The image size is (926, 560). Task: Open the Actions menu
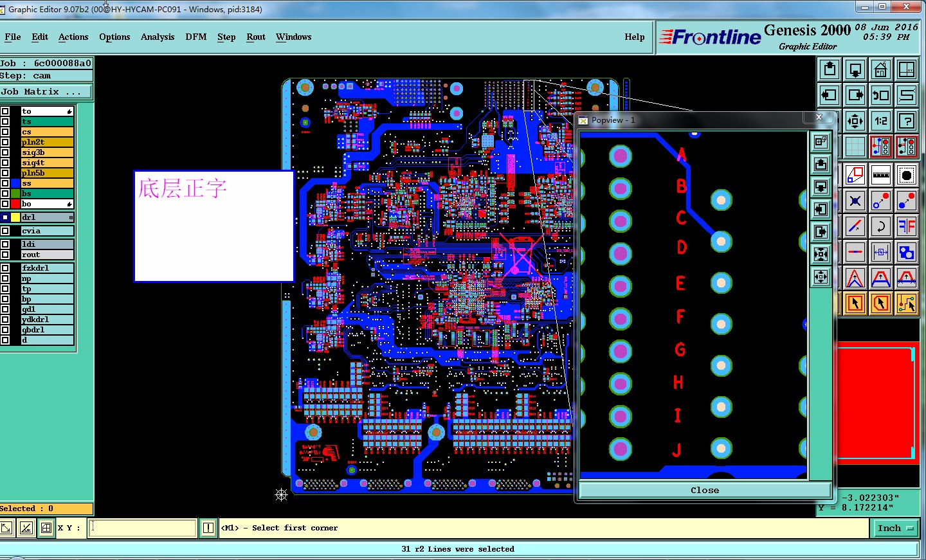[x=73, y=37]
